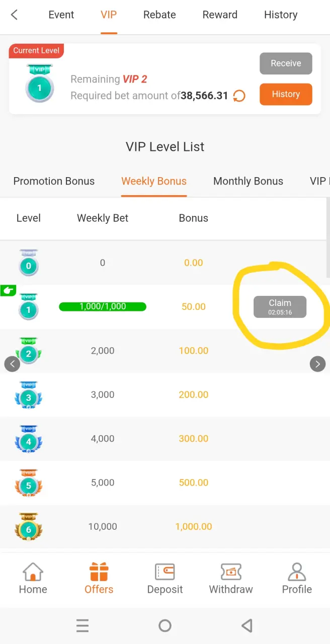Open the Profile icon
This screenshot has width=330, height=644.
(x=297, y=573)
